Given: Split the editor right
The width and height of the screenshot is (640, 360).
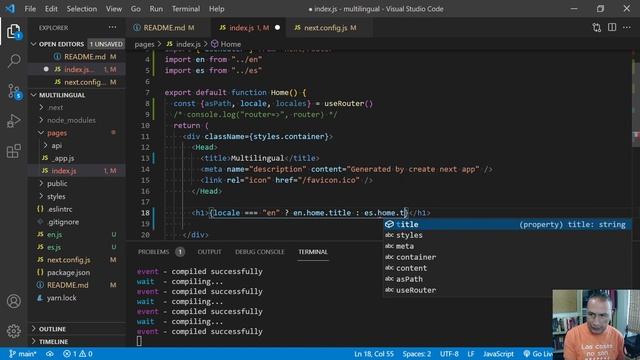Looking at the screenshot, I should pyautogui.click(x=612, y=27).
